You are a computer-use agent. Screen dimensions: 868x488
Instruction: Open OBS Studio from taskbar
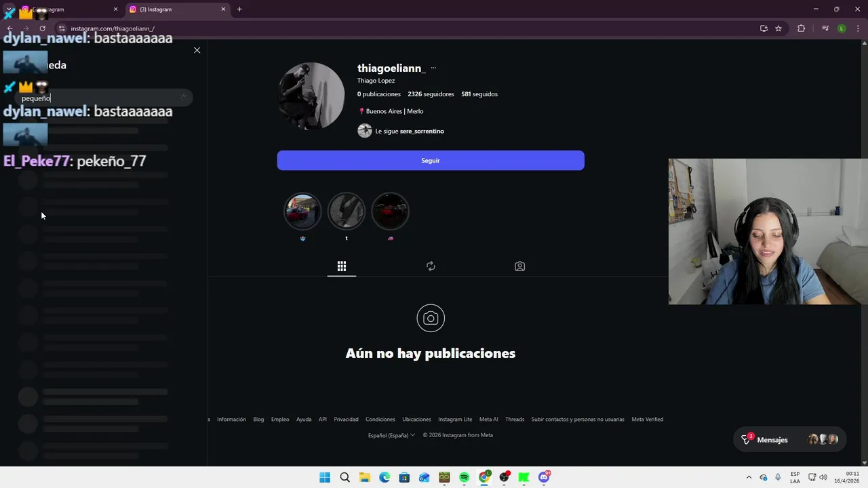(x=504, y=477)
